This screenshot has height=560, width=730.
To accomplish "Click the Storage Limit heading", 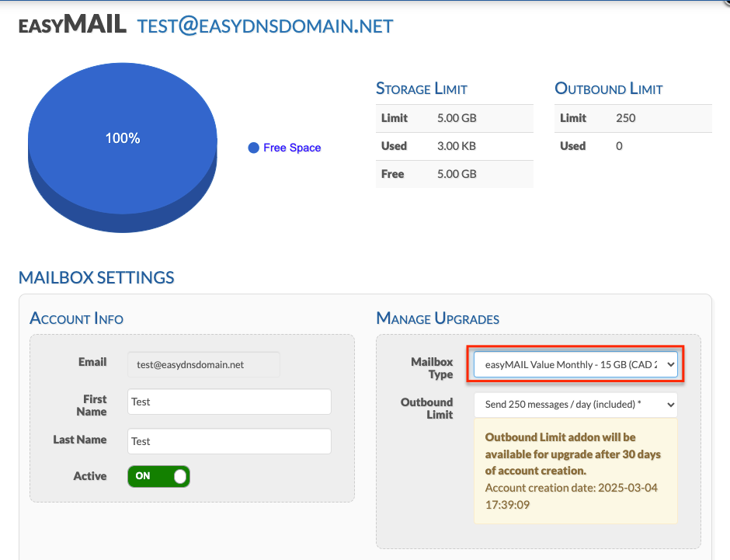I will tap(422, 89).
